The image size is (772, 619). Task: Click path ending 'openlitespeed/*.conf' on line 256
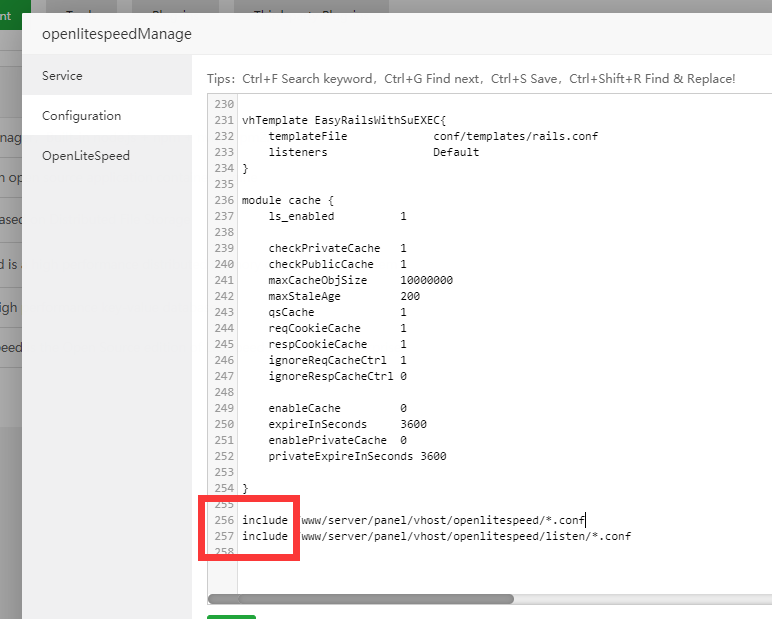click(x=443, y=520)
